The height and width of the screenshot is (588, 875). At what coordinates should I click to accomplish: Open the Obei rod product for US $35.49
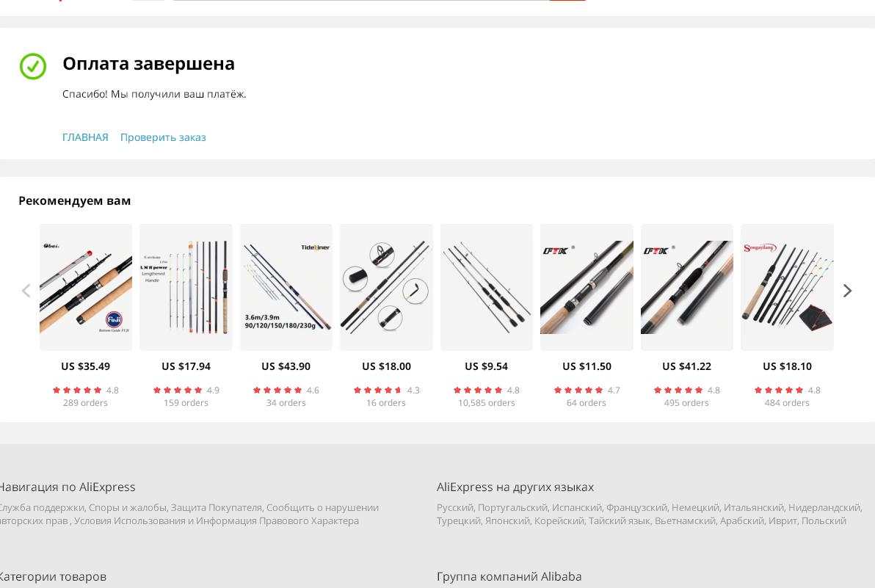coord(85,287)
